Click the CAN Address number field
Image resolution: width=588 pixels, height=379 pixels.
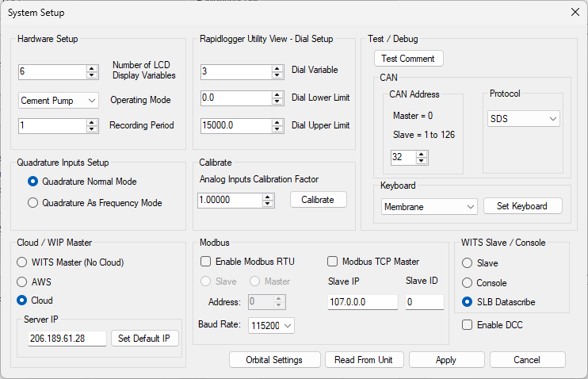403,158
